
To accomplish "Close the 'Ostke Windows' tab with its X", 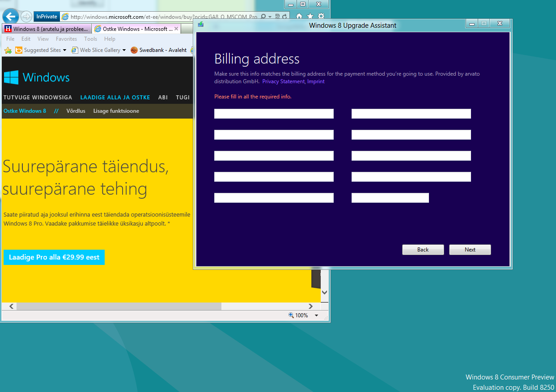I will pyautogui.click(x=176, y=29).
